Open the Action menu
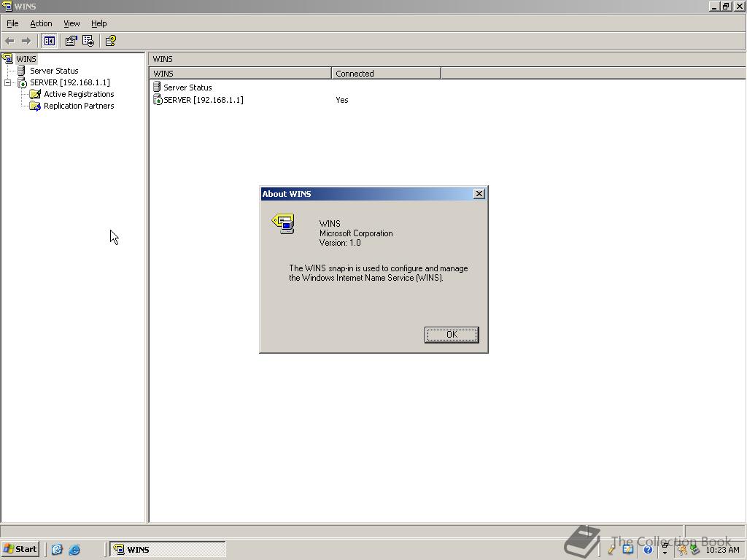 pos(41,23)
